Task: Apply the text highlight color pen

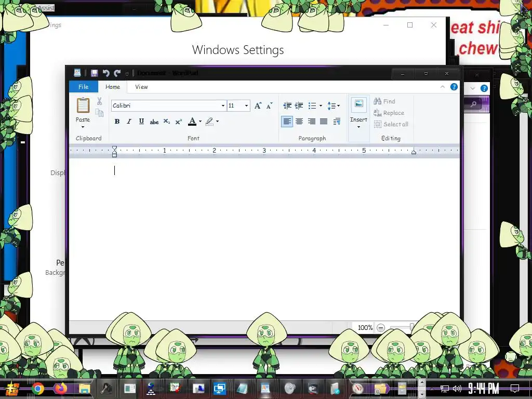Action: (x=209, y=122)
